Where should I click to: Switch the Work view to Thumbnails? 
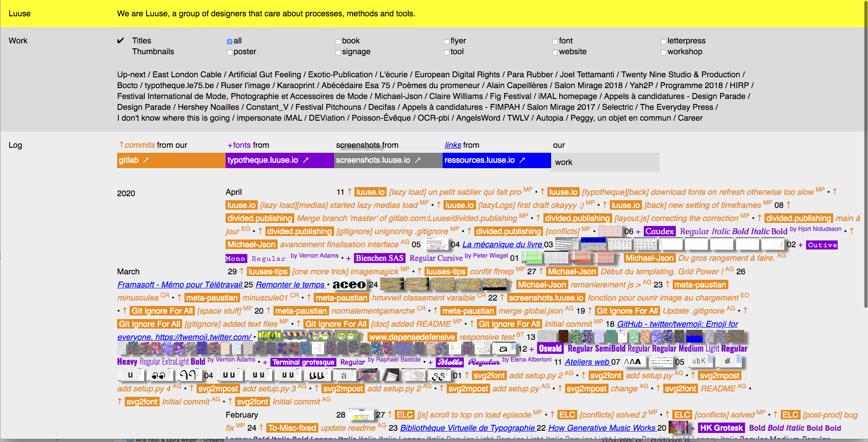[x=153, y=52]
